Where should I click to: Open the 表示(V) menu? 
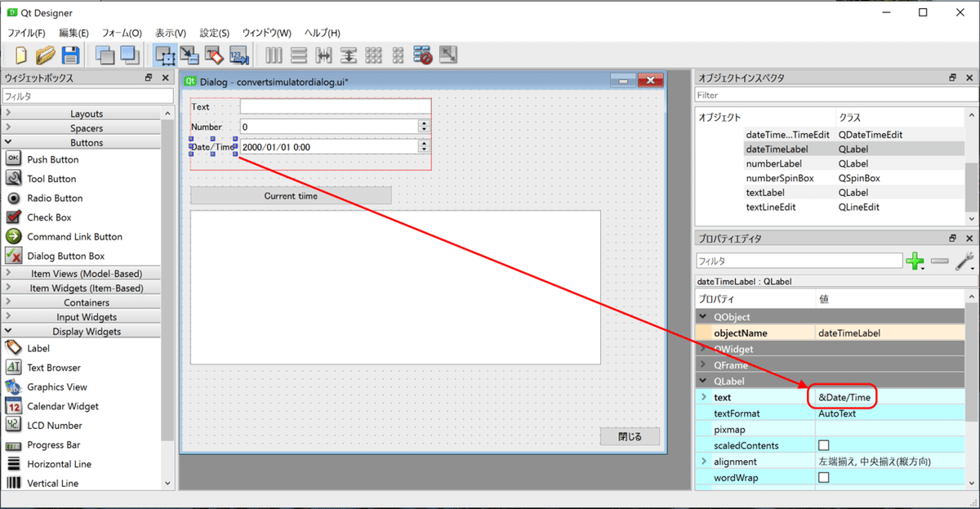tap(171, 33)
